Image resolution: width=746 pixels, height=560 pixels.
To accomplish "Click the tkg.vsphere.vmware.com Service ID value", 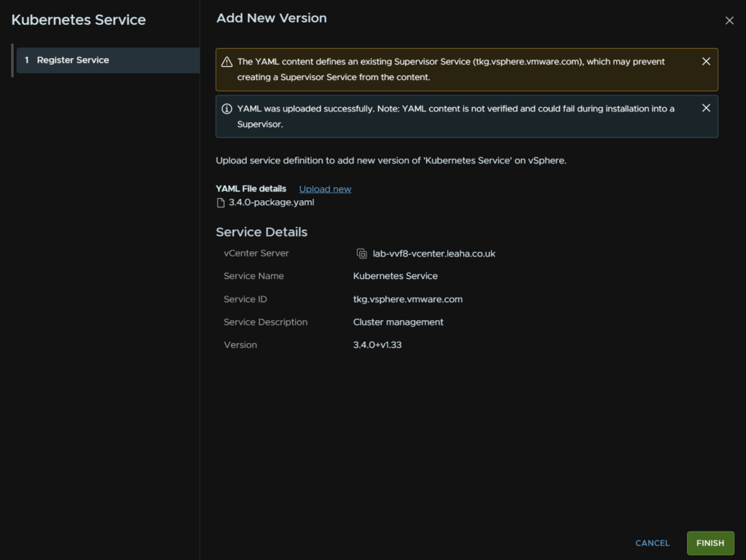I will [x=408, y=299].
